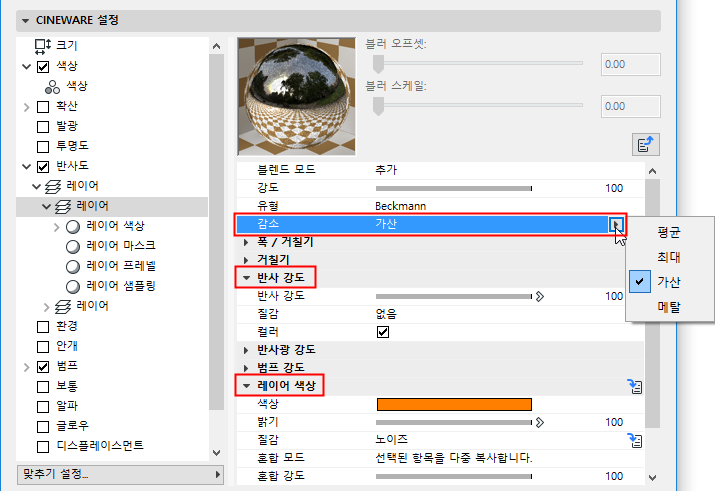The image size is (715, 491).
Task: Enable the 발광 channel checkbox
Action: pos(43,127)
